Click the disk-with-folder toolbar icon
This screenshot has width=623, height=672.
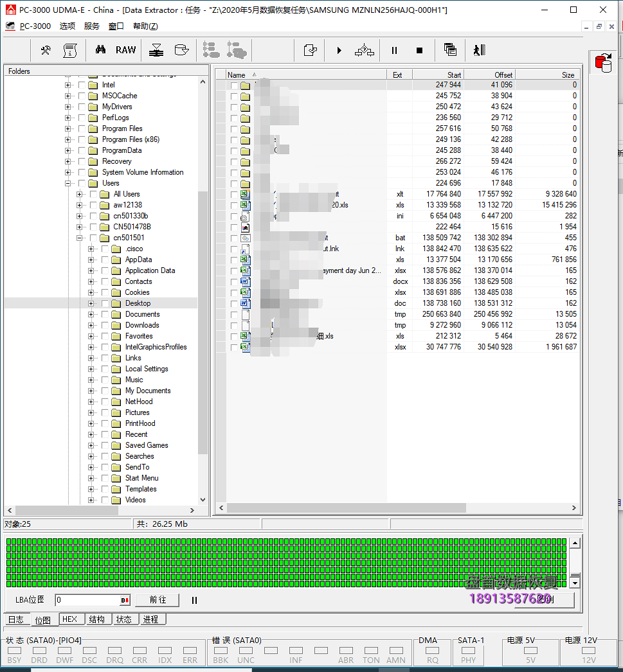[x=182, y=50]
